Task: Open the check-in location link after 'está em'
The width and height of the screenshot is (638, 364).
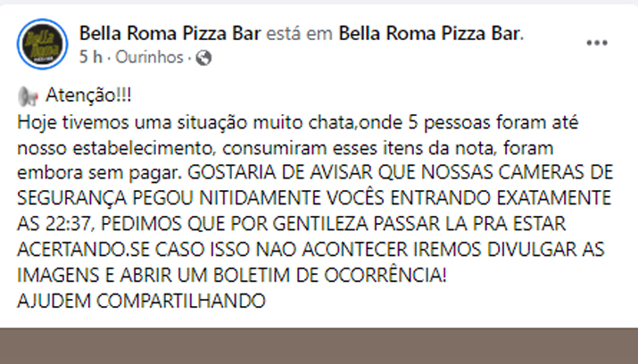Action: click(430, 34)
